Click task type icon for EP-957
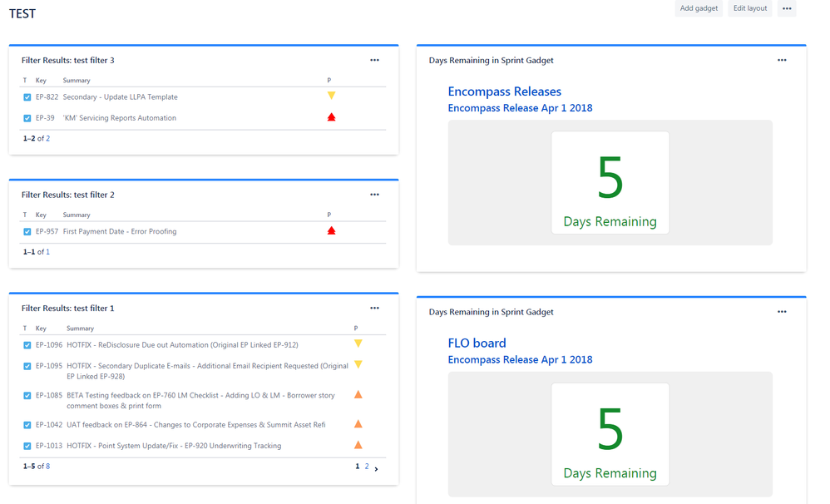The image size is (830, 504). tap(27, 231)
